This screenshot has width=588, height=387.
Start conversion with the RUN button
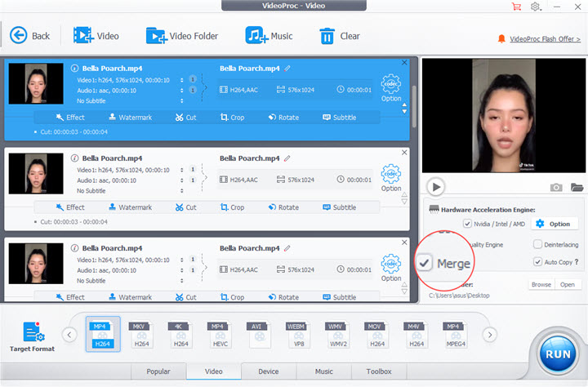pyautogui.click(x=558, y=354)
